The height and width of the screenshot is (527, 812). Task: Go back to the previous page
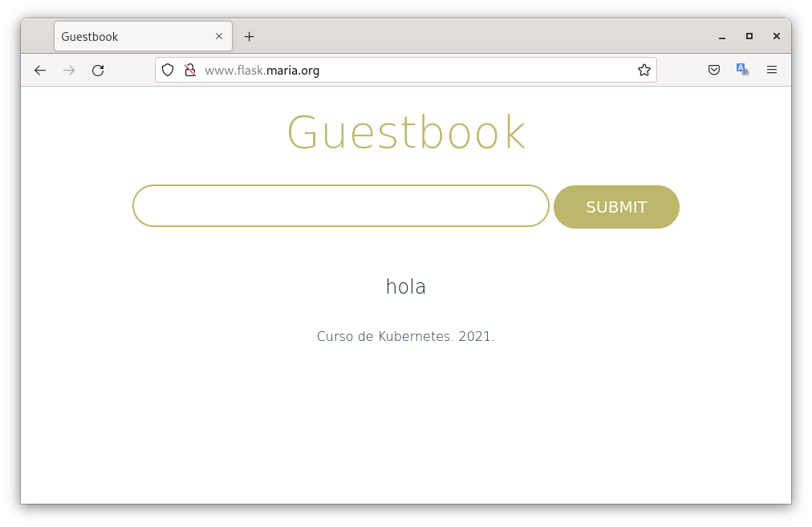[x=40, y=71]
